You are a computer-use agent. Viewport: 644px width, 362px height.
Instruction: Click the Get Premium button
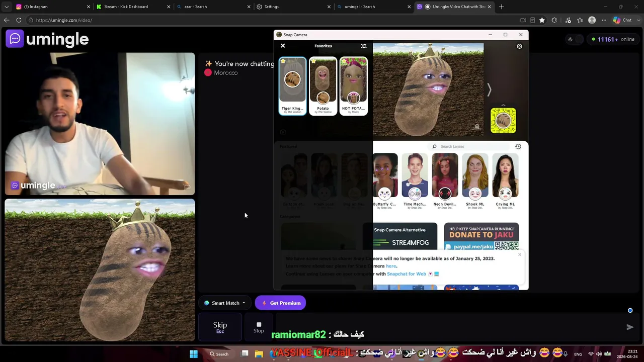pos(280,303)
